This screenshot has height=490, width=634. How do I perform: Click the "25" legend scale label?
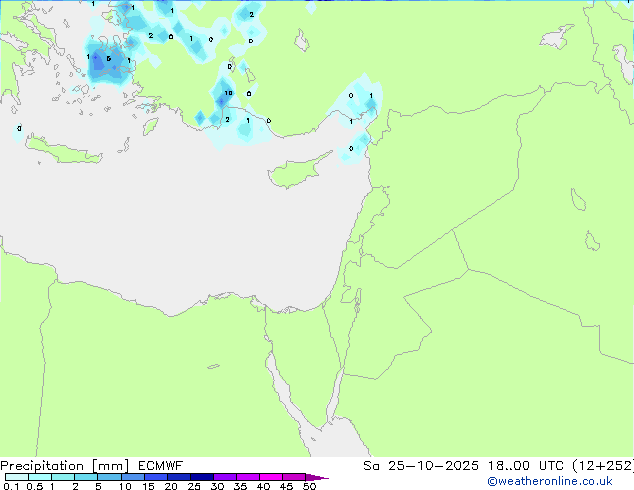coord(194,486)
